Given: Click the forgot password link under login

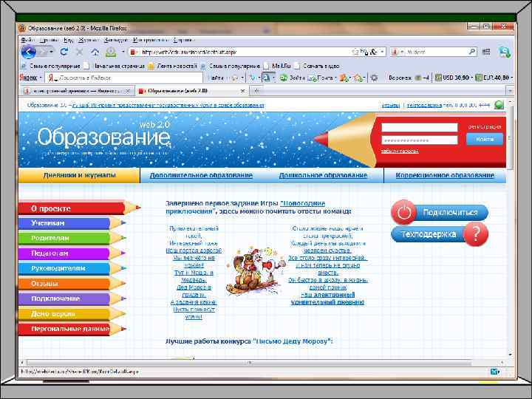Looking at the screenshot, I should (x=400, y=151).
